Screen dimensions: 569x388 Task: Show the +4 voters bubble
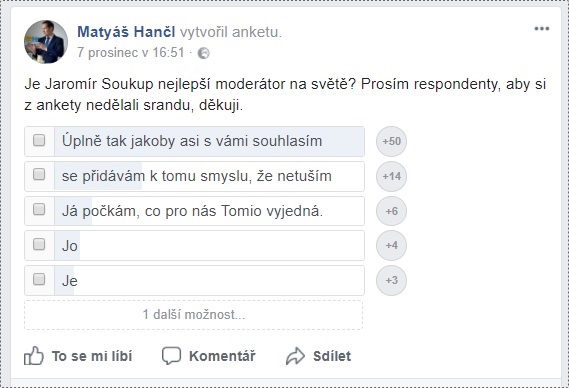tap(391, 245)
